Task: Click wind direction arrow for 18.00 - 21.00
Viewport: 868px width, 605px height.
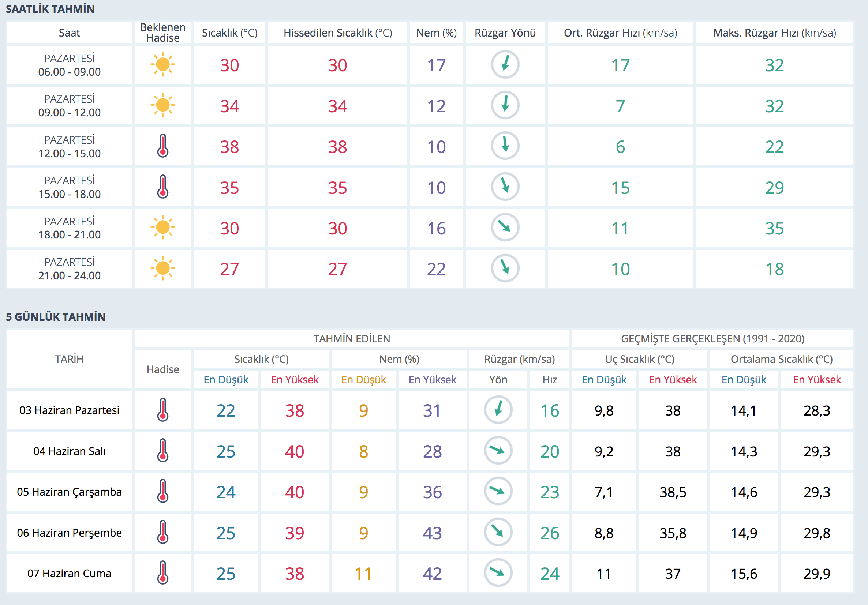Action: coord(505,227)
